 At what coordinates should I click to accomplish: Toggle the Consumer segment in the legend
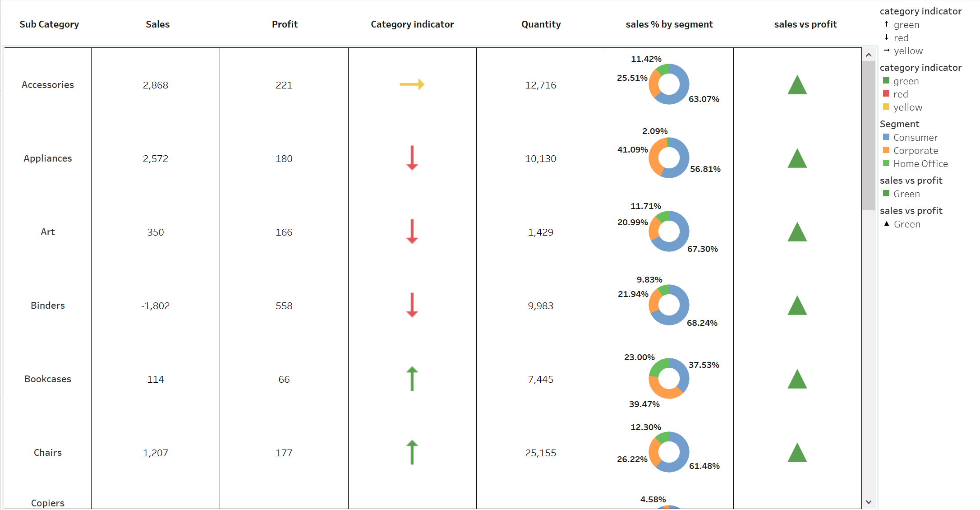915,137
